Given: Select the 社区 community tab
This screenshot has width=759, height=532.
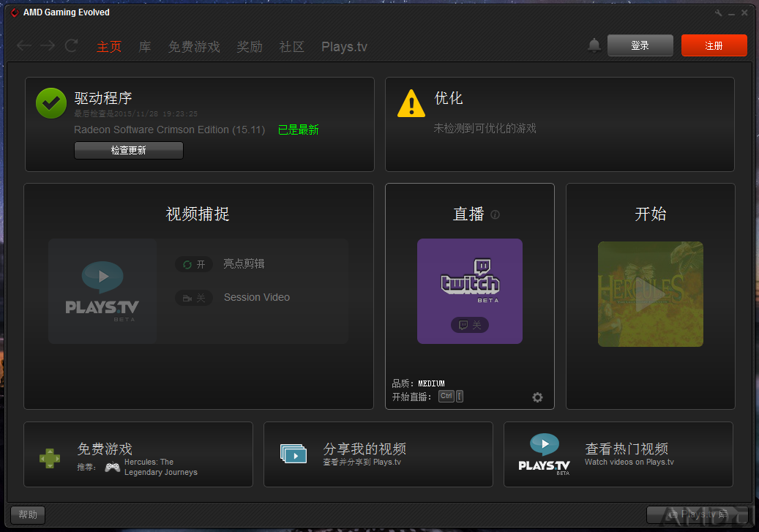Looking at the screenshot, I should pos(291,47).
